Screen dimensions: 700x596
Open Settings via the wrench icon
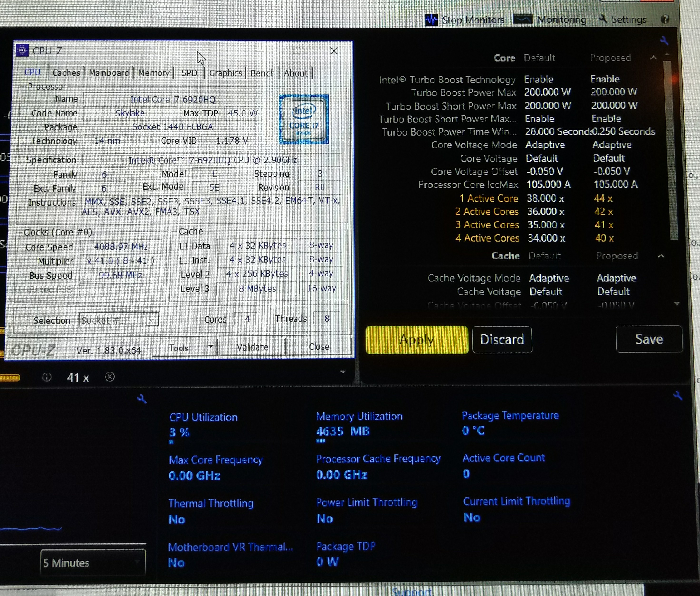[x=603, y=19]
